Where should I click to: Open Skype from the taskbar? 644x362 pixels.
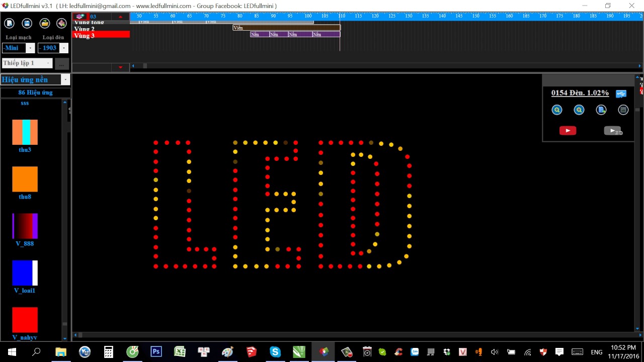(275, 351)
